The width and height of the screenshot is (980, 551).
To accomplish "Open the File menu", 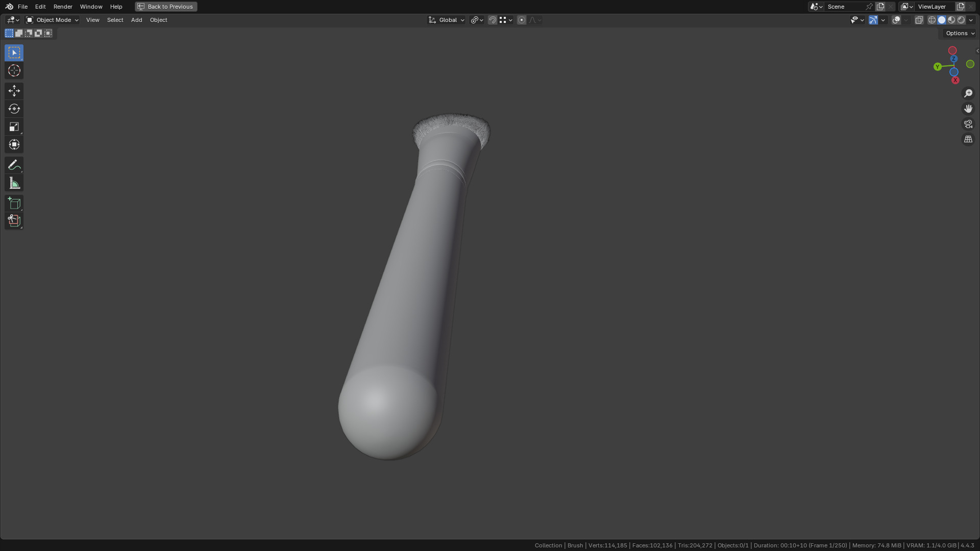I will click(22, 7).
